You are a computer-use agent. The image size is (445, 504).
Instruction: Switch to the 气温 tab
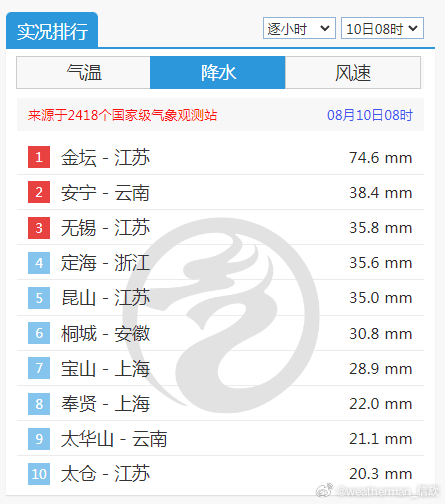(x=83, y=73)
